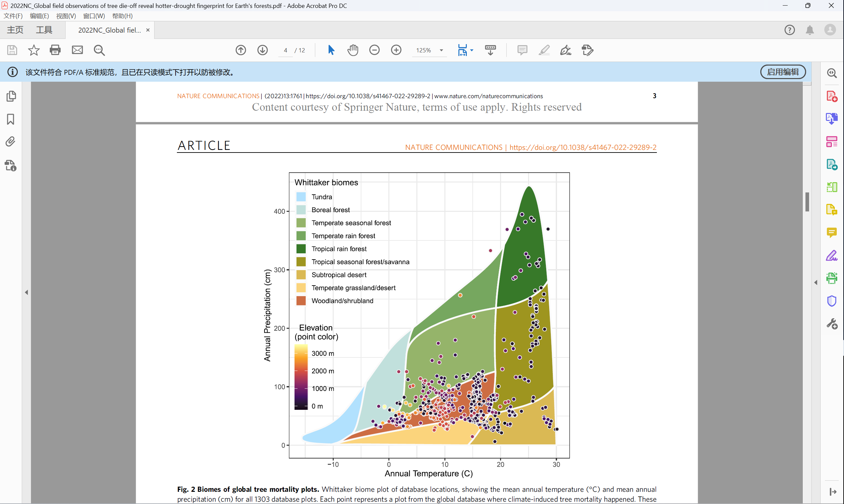Viewport: 844px width, 504px height.
Task: Click 'Fig. 2 Biomes of global tree mortality plots.'
Action: [248, 490]
